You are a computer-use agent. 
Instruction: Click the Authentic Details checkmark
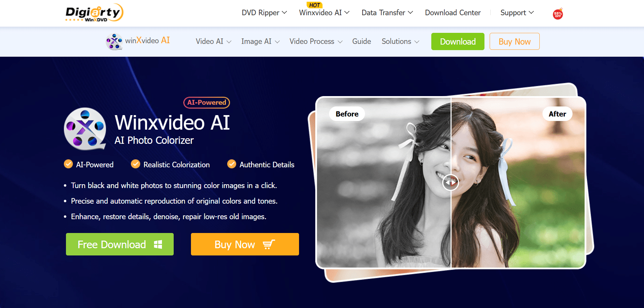pyautogui.click(x=231, y=164)
